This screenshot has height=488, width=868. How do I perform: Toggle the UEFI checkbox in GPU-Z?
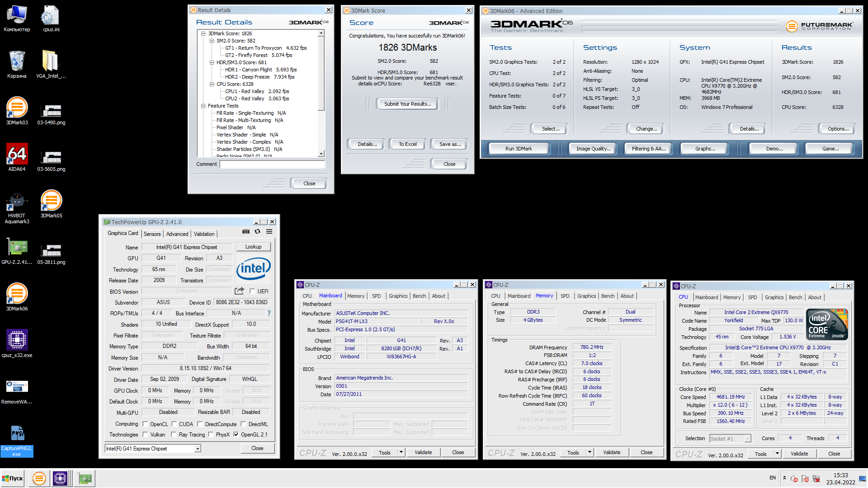tap(252, 291)
